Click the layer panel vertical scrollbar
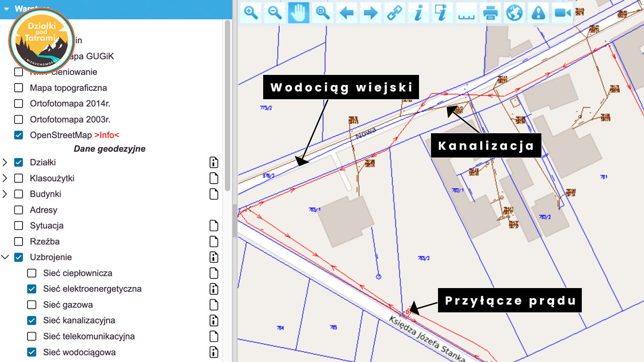This screenshot has height=362, width=644. pyautogui.click(x=227, y=106)
